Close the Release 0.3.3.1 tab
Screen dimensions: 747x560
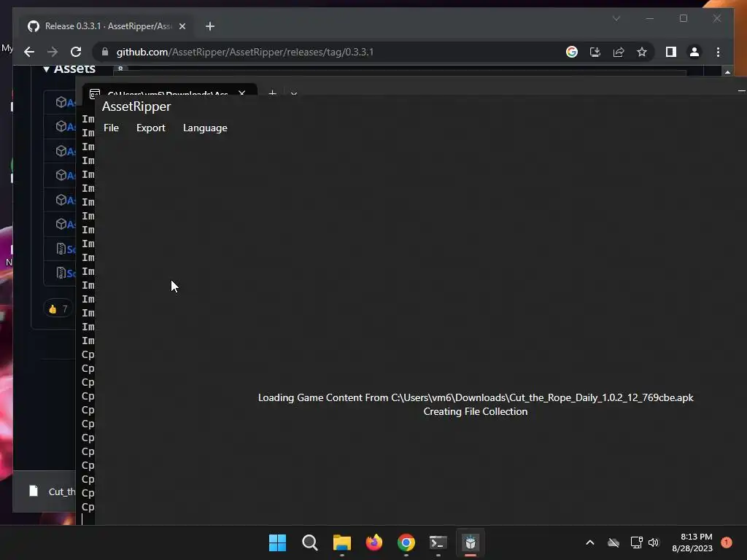182,26
